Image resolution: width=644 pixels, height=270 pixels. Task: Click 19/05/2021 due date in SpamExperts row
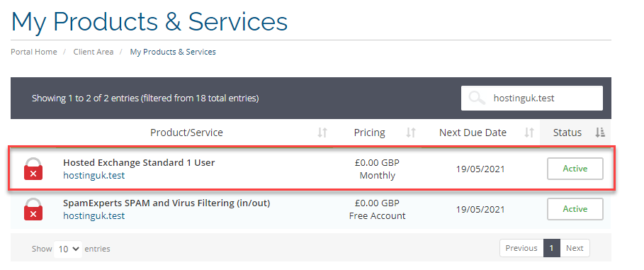coord(480,209)
